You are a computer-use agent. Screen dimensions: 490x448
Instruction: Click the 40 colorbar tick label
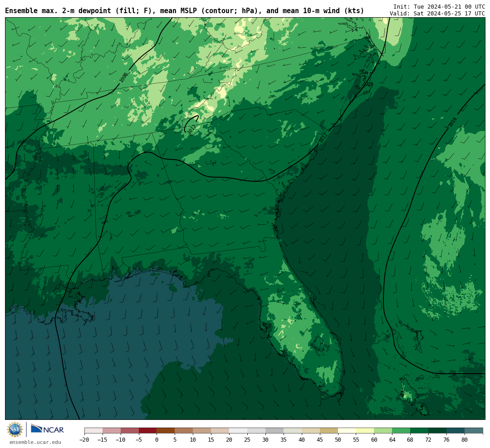point(302,439)
